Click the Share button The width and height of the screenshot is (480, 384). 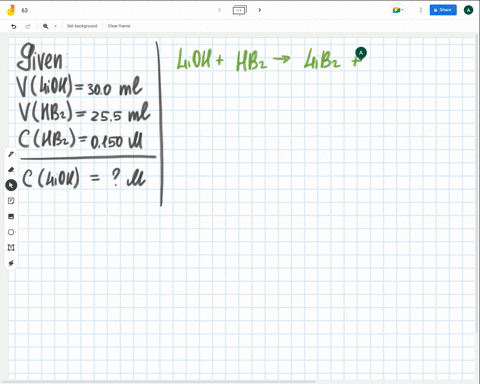pos(443,10)
